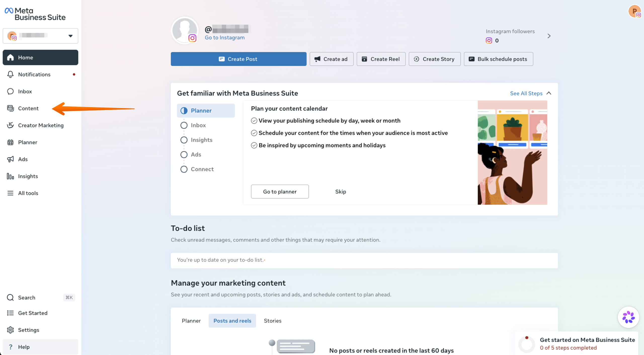
Task: Switch to the Stories tab
Action: pos(272,321)
